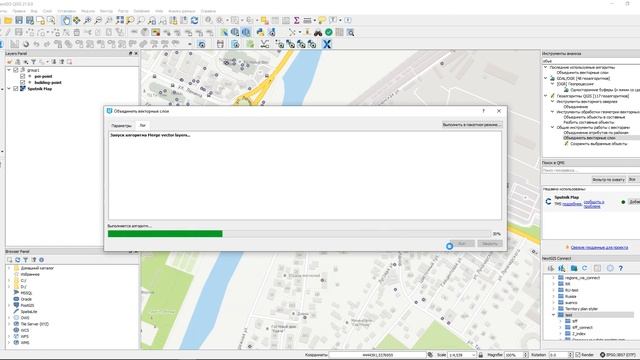Screen dimensions: 640x360
Task: Refresh NextGIS Connect resource list
Action: [x=584, y=268]
